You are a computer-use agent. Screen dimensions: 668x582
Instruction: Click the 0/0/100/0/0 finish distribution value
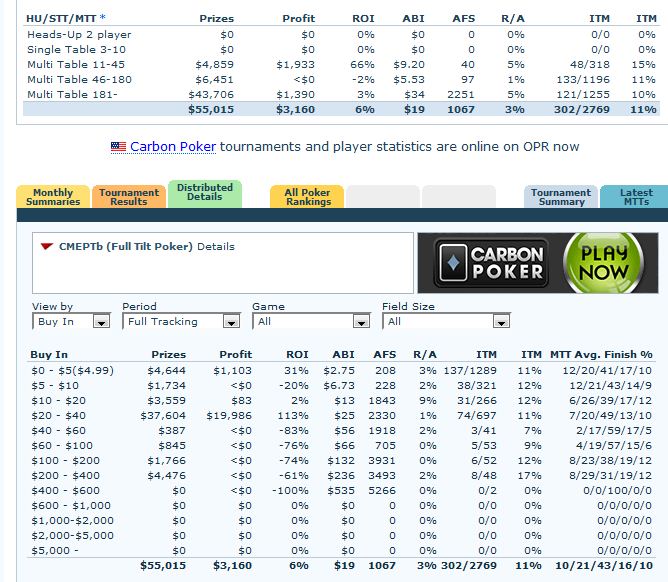point(617,490)
